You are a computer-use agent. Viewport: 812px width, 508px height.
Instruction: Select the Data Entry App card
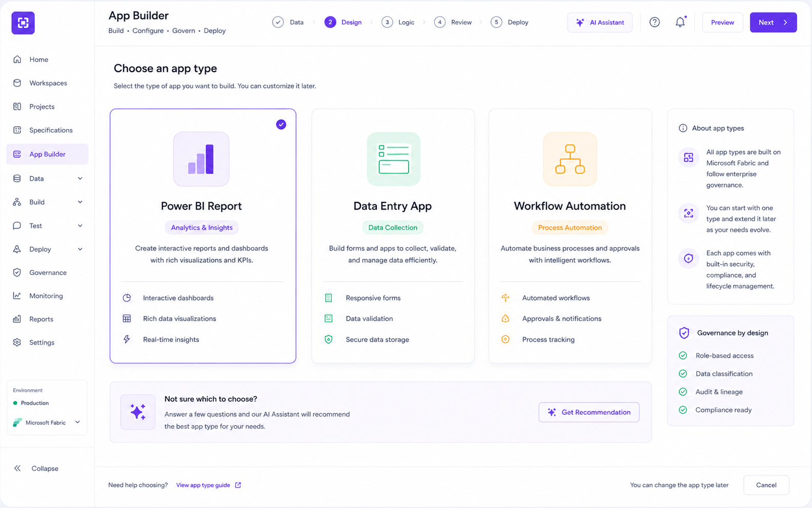click(393, 236)
